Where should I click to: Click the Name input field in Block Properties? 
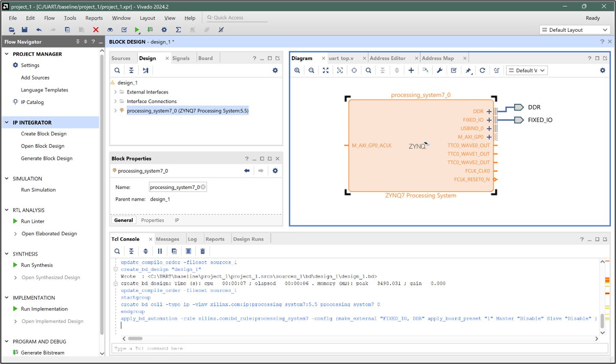click(178, 187)
